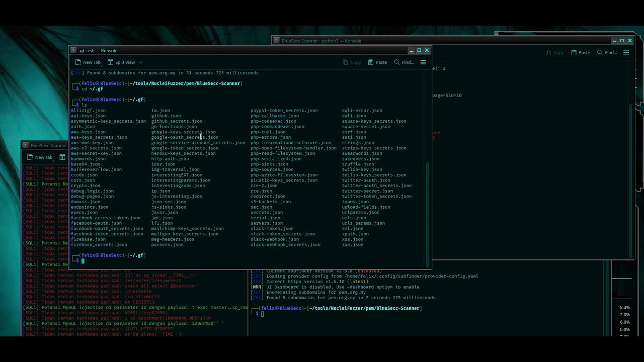Viewport: 644px width, 362px height.
Task: Click Konsole icon in python3 Konsole title bar
Action: pyautogui.click(x=276, y=41)
